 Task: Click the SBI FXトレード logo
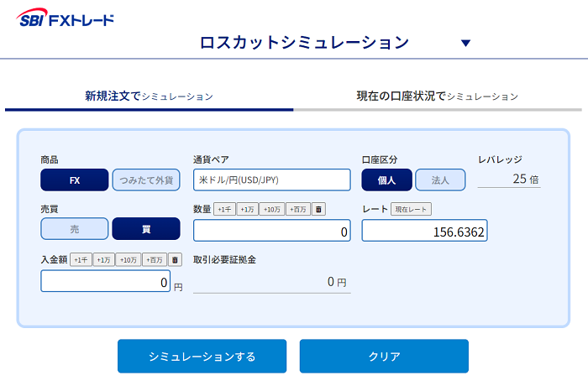pos(66,19)
